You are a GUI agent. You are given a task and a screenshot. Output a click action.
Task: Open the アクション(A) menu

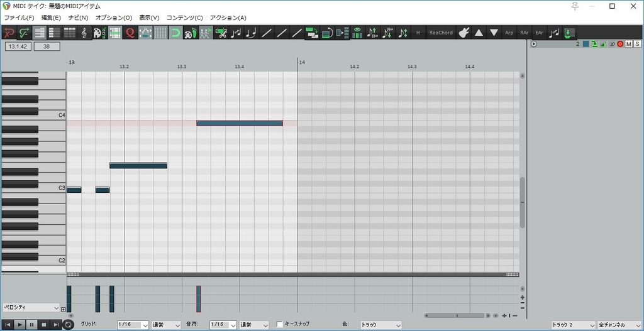click(228, 18)
